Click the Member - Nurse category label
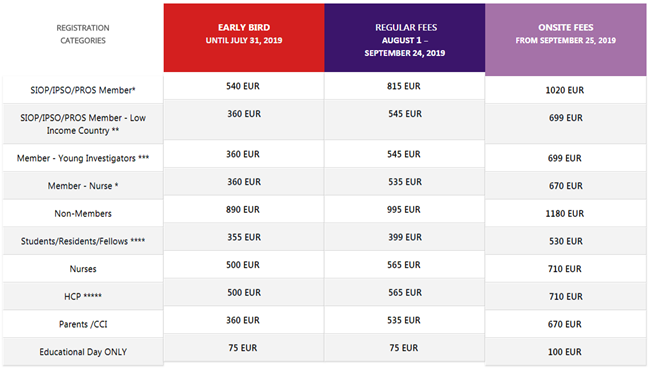 click(83, 186)
